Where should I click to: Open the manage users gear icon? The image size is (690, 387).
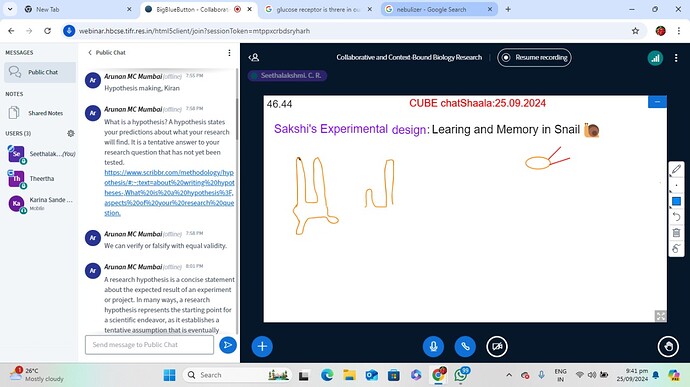(x=70, y=133)
